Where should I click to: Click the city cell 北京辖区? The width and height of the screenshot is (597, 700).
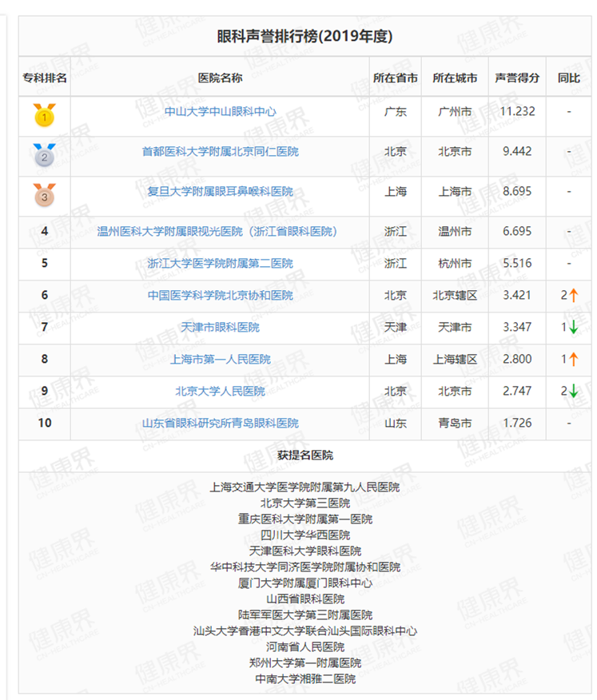coord(455,295)
